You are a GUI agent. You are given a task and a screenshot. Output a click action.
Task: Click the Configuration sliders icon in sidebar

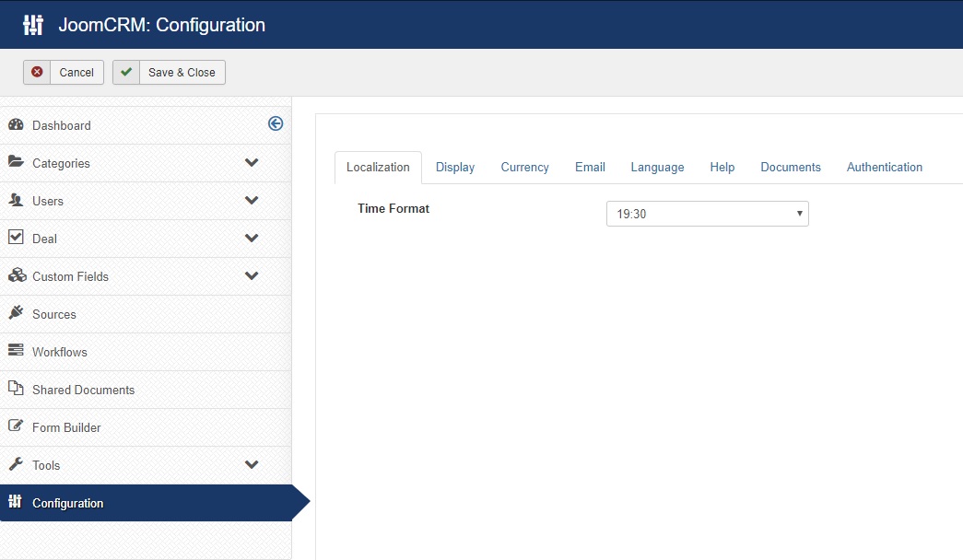[x=16, y=501]
